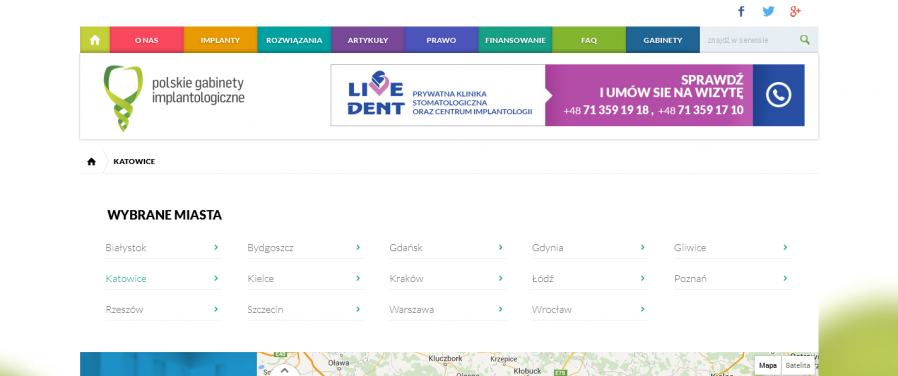This screenshot has width=898, height=376.
Task: Click the arrow next to Białystok
Action: (216, 247)
